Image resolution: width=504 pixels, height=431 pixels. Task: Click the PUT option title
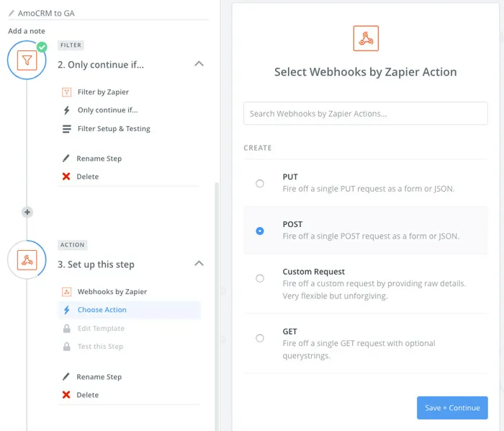[290, 177]
